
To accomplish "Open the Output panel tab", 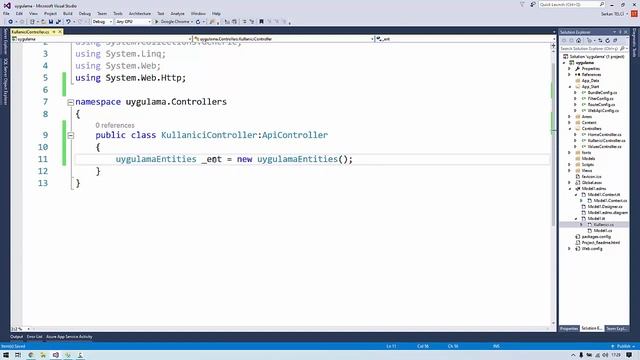I will (16, 337).
